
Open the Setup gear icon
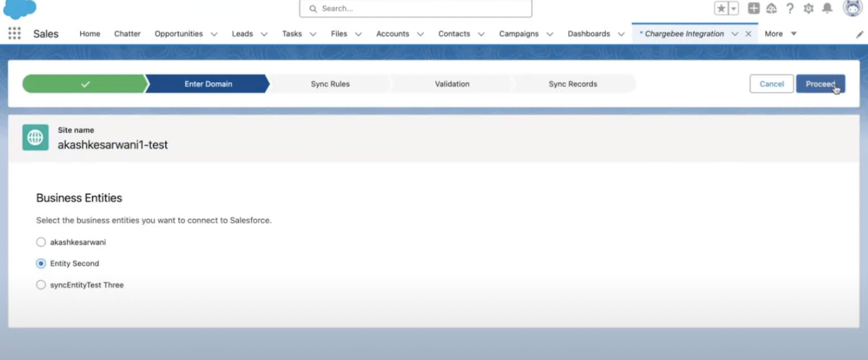(x=808, y=8)
